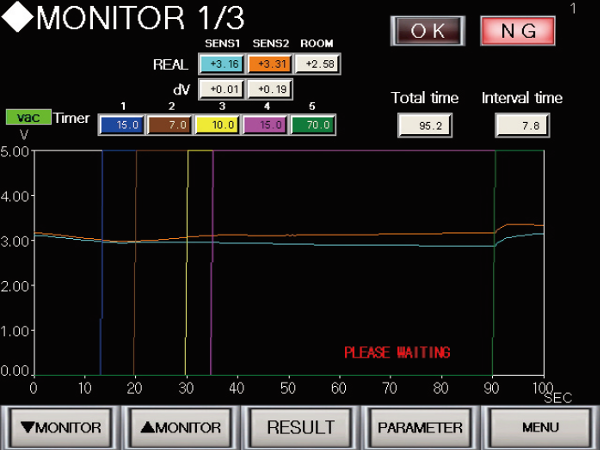
Task: Go to the MENU screen
Action: click(540, 427)
